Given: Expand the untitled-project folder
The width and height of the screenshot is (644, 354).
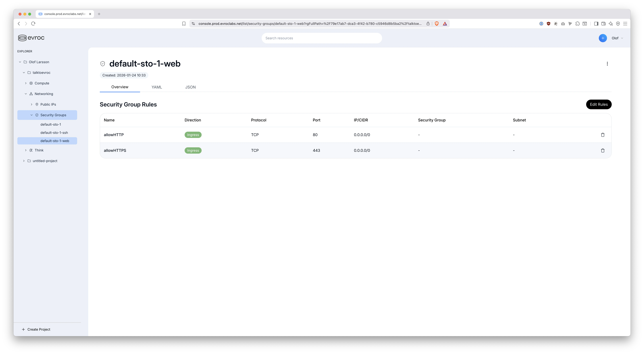Looking at the screenshot, I should [24, 161].
